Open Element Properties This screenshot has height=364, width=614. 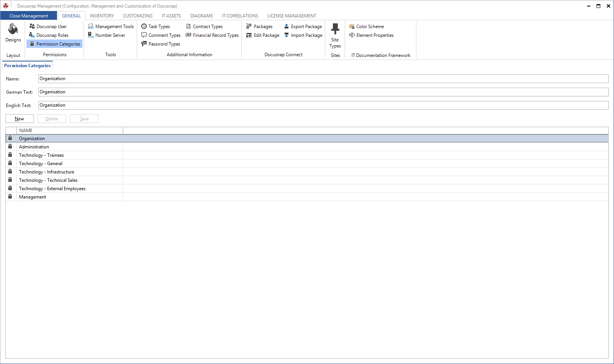click(x=371, y=35)
